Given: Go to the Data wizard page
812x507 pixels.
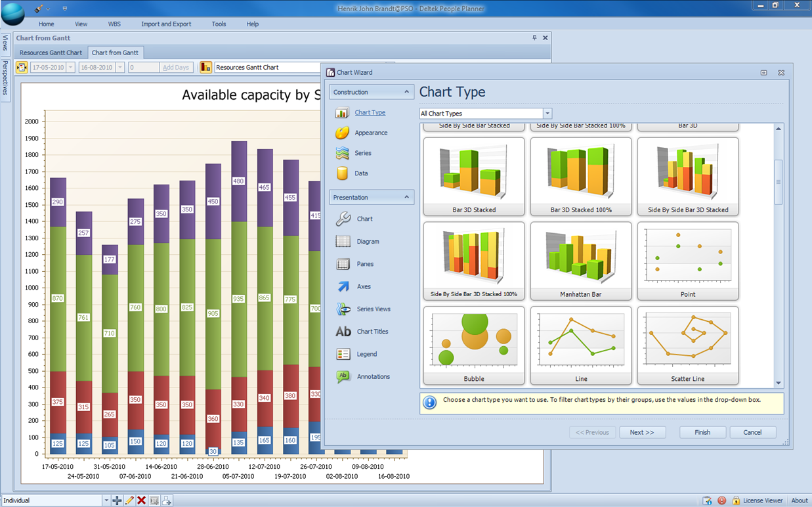Looking at the screenshot, I should (361, 173).
